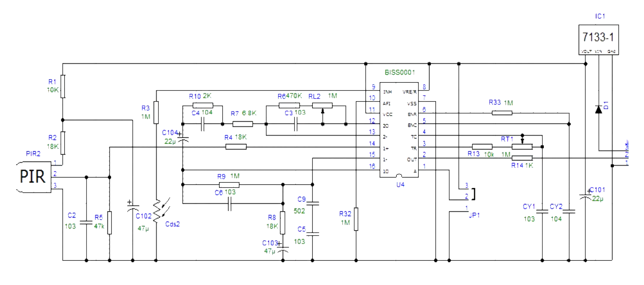The height and width of the screenshot is (285, 644).
Task: Click the AFI pin label on U4
Action: tap(387, 104)
